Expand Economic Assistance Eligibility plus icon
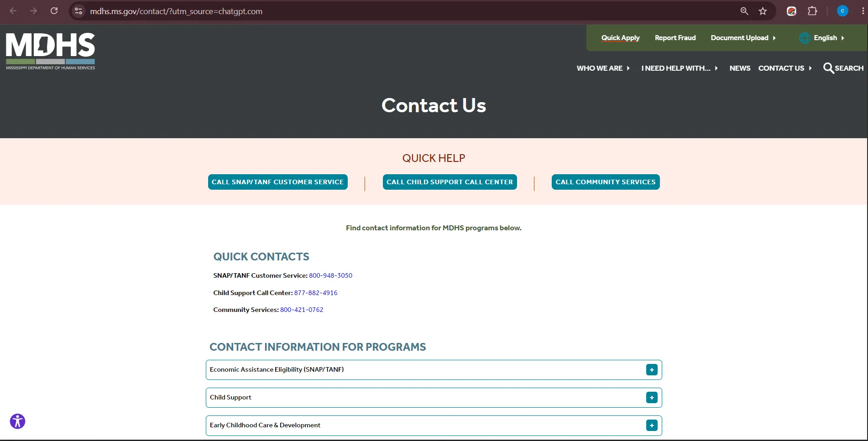Image resolution: width=868 pixels, height=441 pixels. tap(652, 370)
